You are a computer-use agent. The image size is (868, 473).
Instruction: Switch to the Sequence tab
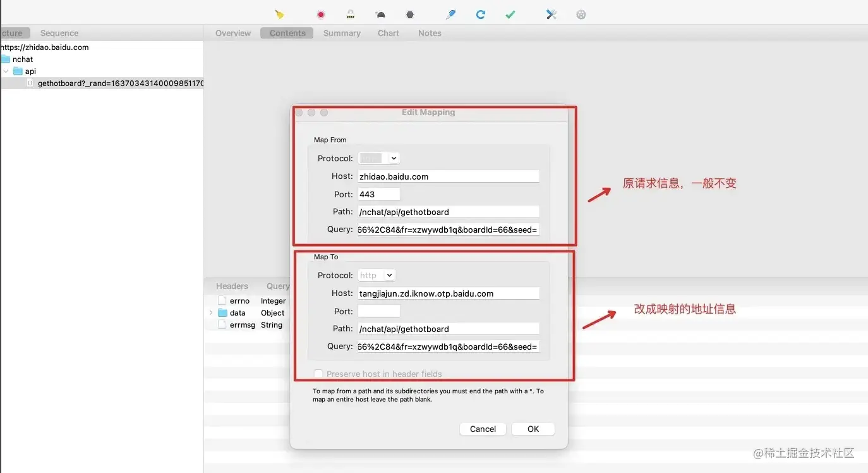tap(59, 33)
